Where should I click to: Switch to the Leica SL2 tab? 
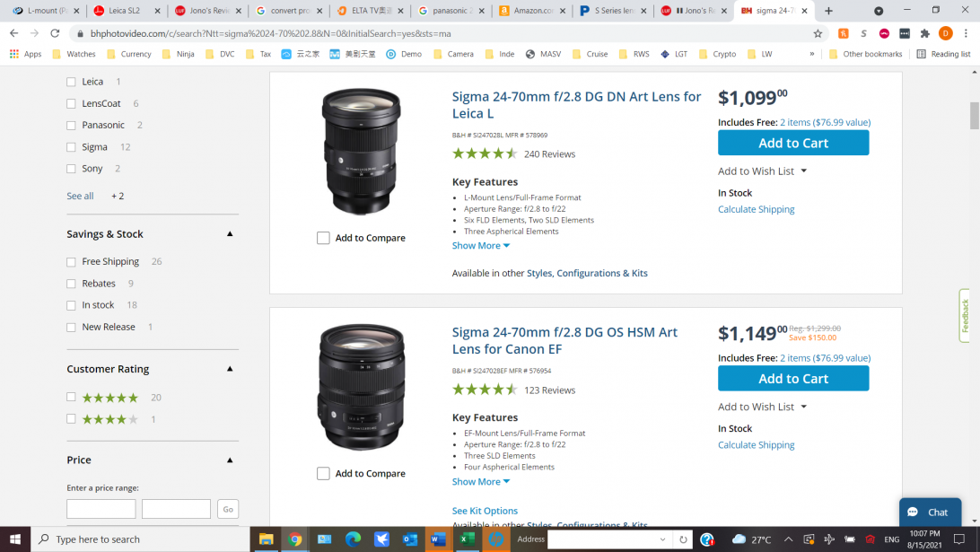tap(128, 11)
